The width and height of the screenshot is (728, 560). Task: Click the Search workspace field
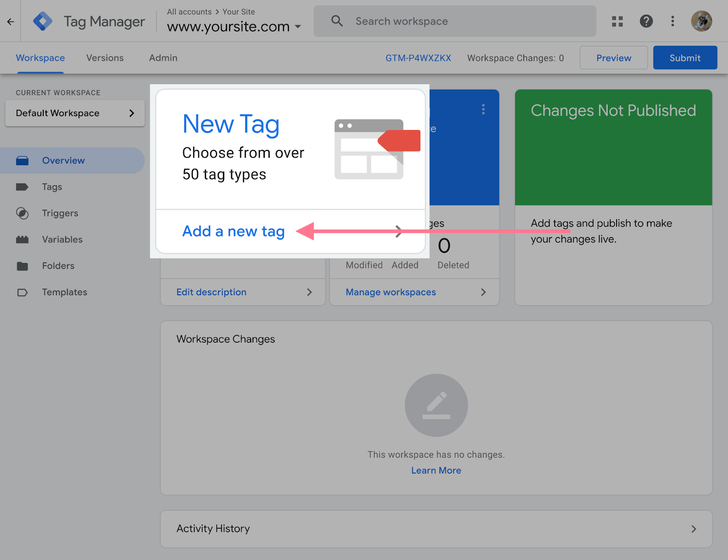tap(455, 21)
